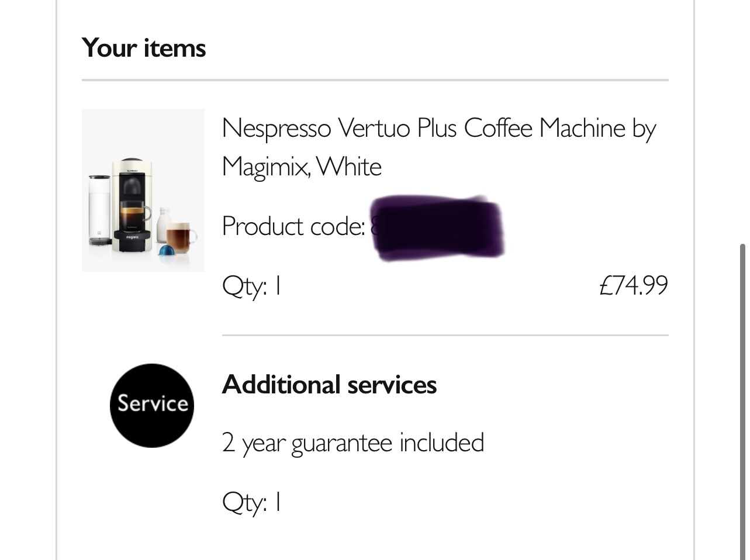Screen dimensions: 750x560
Task: Click the page scrollbar thumb at right edge
Action: (743, 402)
